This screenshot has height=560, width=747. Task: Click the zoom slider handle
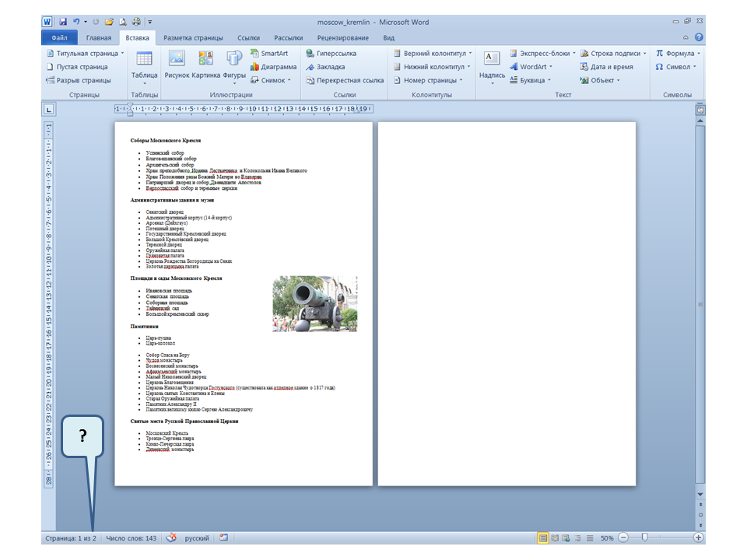644,537
